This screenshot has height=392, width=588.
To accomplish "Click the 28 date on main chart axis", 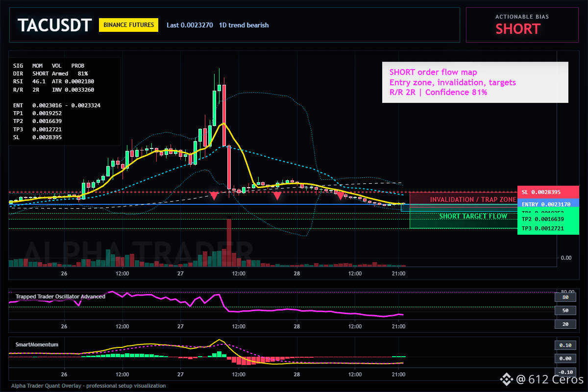I will coord(296,273).
